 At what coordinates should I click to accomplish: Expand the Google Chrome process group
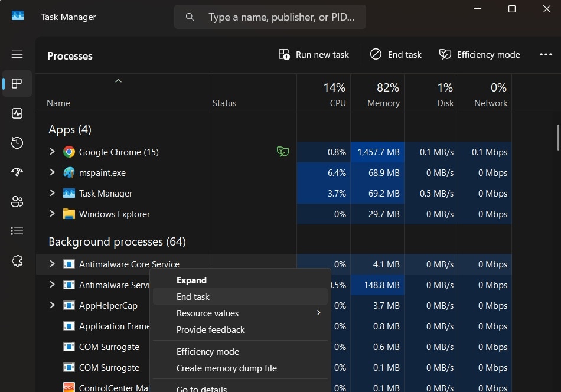[x=52, y=152]
